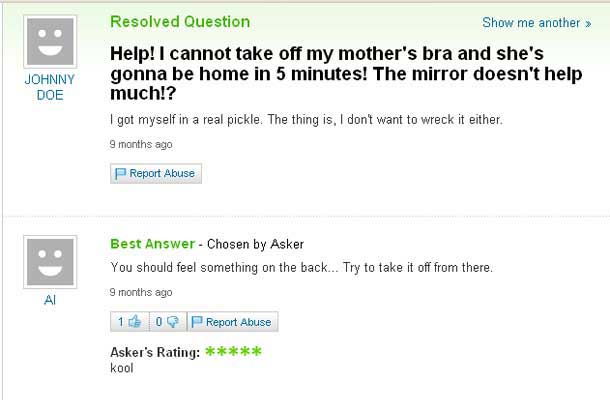Click the question's 9 months ago timestamp
Screen dimensions: 610x400
coord(141,144)
